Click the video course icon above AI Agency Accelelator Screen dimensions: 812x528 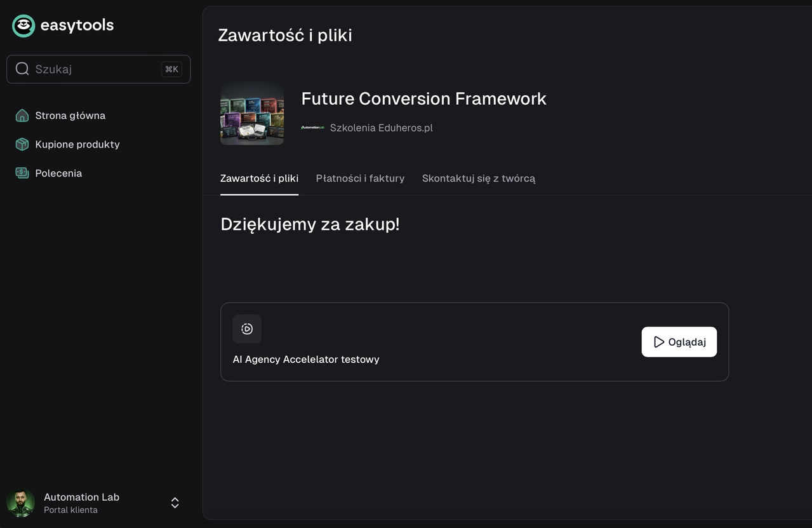click(x=247, y=329)
